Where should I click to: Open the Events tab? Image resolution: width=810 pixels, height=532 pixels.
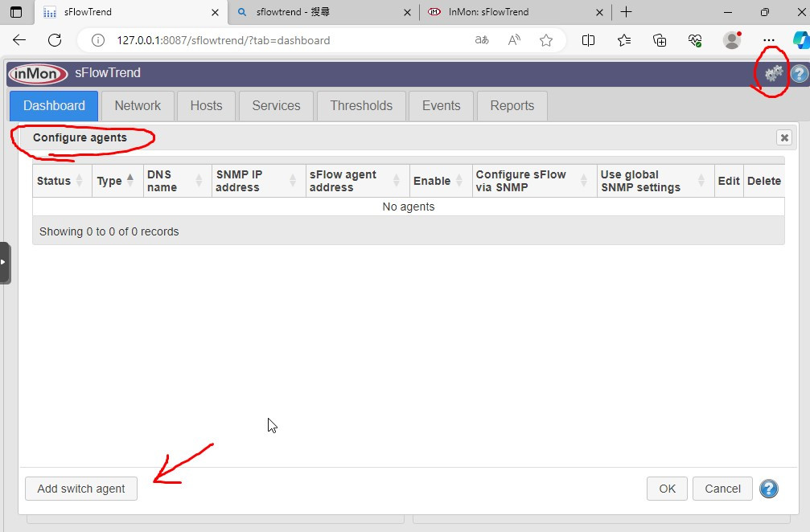click(x=441, y=106)
